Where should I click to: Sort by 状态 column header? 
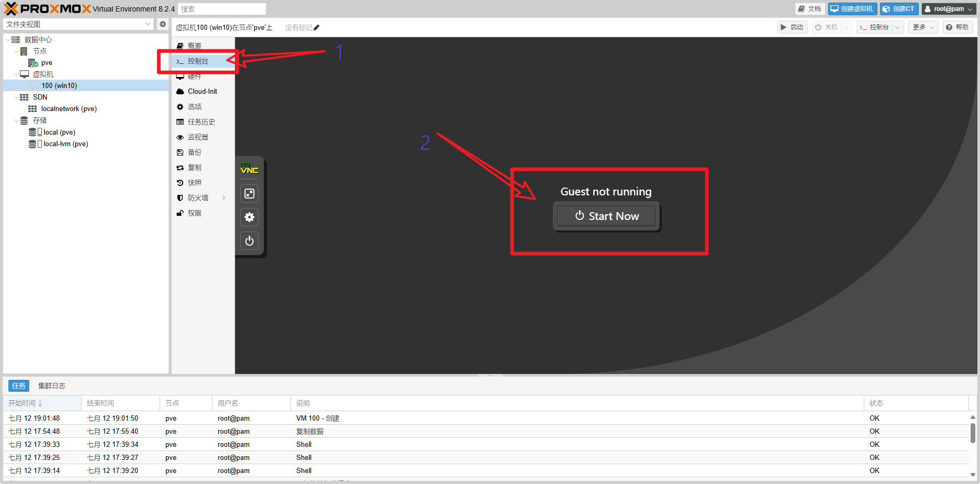point(916,403)
